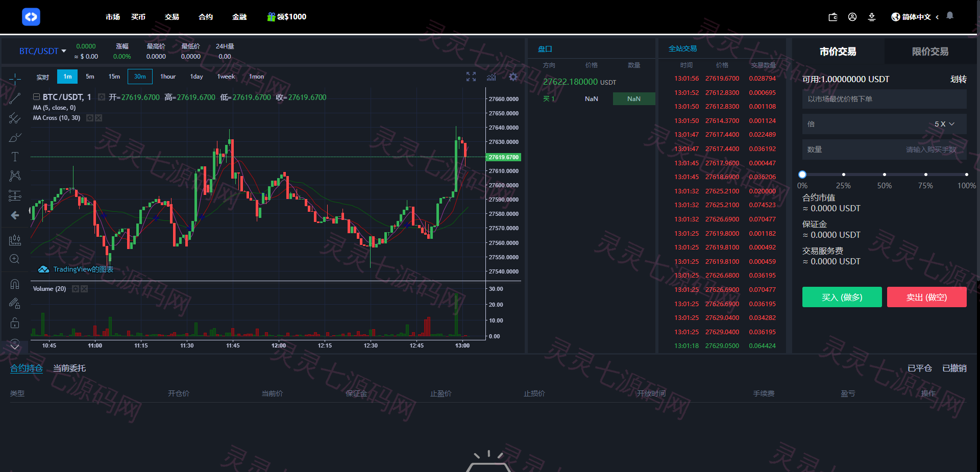Select the 30m chart interval
Image resolution: width=980 pixels, height=472 pixels.
(x=140, y=77)
